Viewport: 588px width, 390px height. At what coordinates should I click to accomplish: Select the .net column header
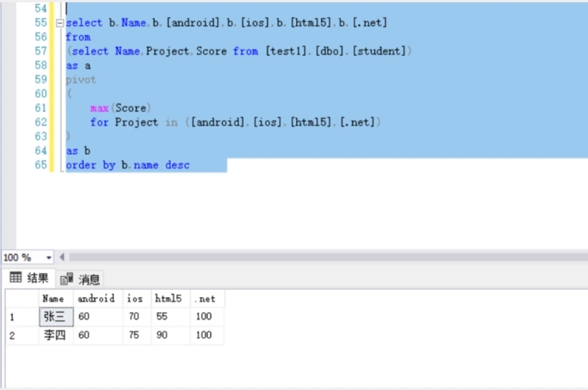coord(206,299)
